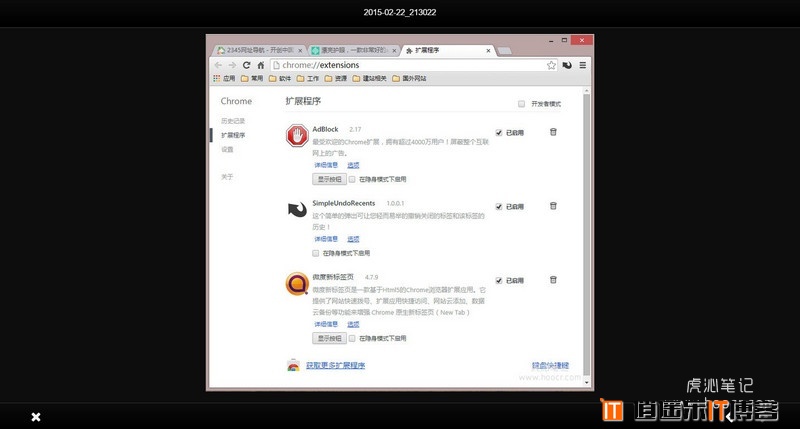Uncheck 已启用 for 微度新标签页
Screen dimensions: 800x429
pos(499,281)
